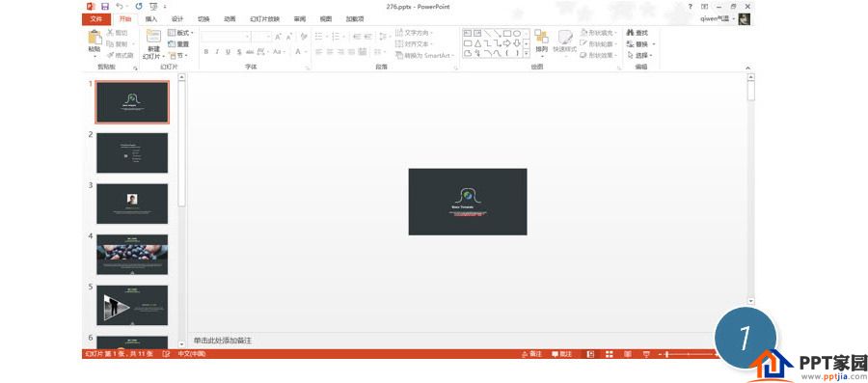The width and height of the screenshot is (868, 383).
Task: Switch to the Insert (插入) tab
Action: tap(151, 19)
